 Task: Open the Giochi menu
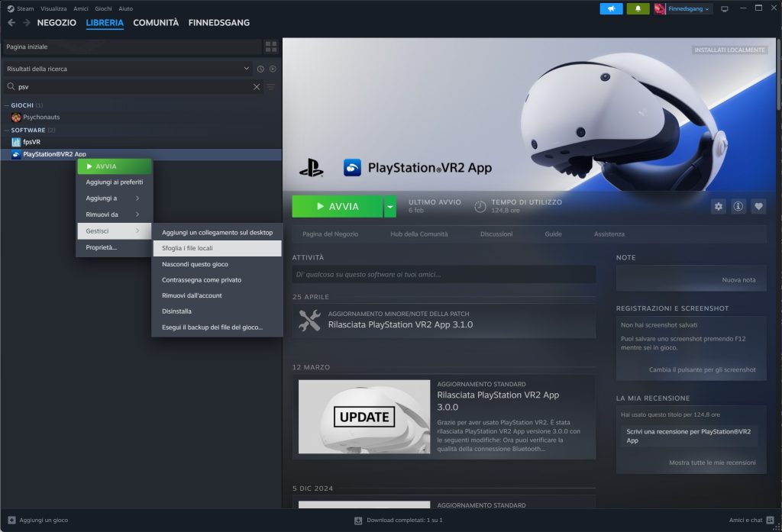[x=103, y=8]
